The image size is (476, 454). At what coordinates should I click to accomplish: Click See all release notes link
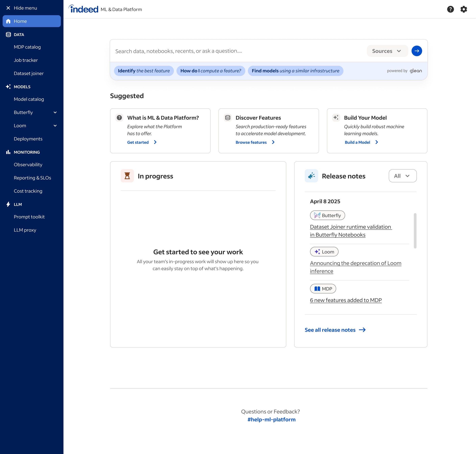330,330
